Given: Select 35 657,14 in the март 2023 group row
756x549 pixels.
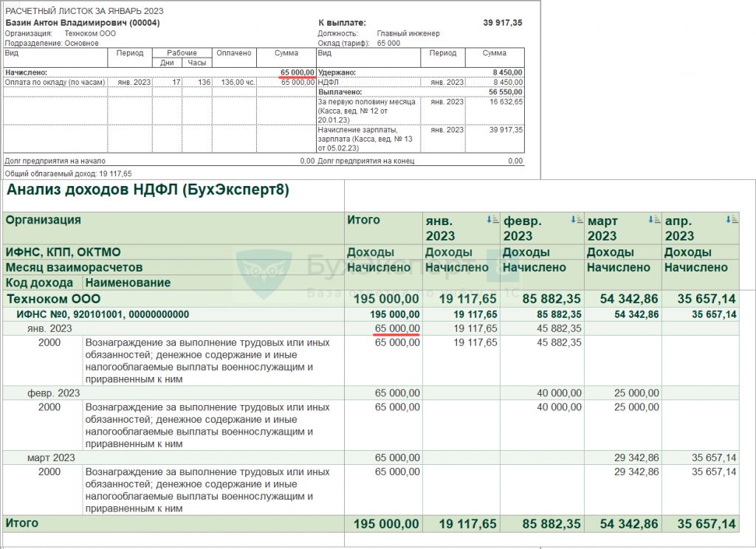Looking at the screenshot, I should (x=714, y=458).
